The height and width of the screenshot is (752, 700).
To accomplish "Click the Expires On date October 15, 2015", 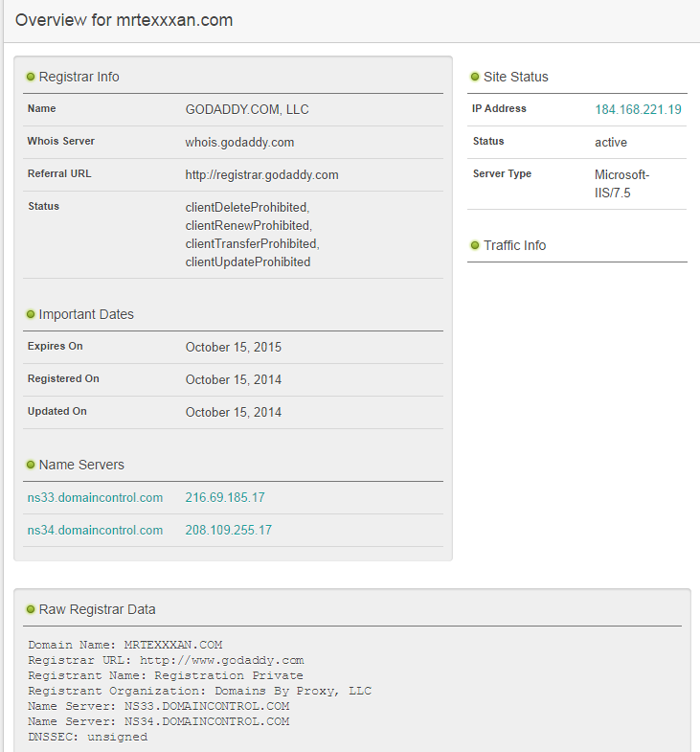I will point(234,347).
